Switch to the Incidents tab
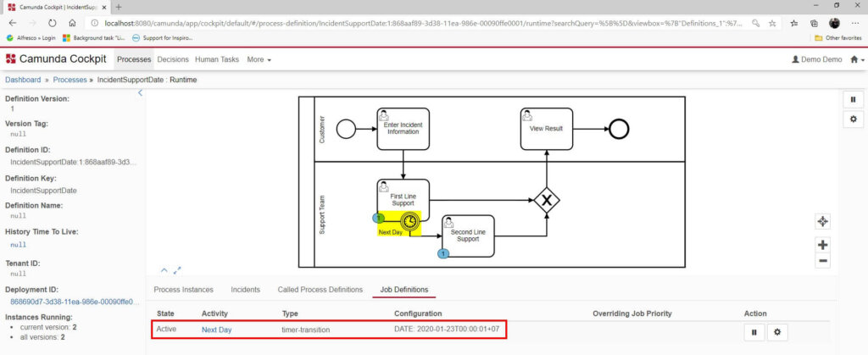This screenshot has width=868, height=355. [245, 289]
